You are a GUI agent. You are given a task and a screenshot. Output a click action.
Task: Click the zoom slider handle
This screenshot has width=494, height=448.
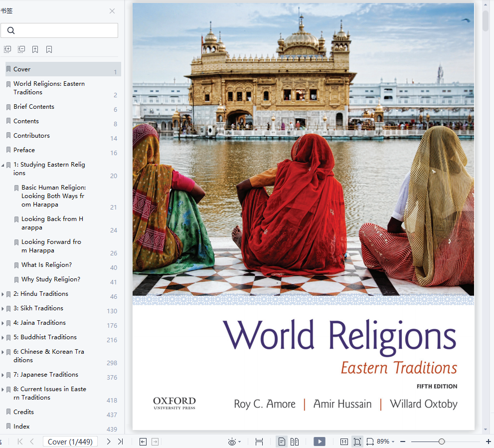[x=441, y=442]
